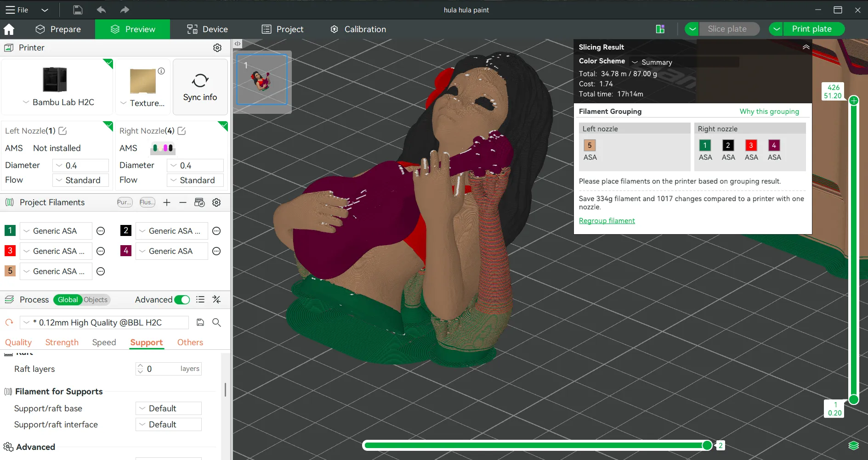This screenshot has height=460, width=868.
Task: Open options for filament 1 Generic ASA
Action: click(x=101, y=231)
